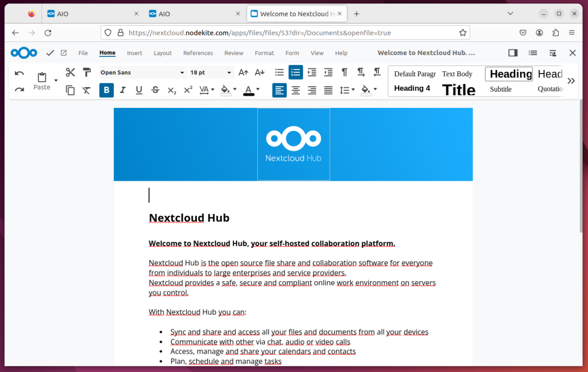Select the superscript icon
The image size is (588, 372).
click(x=188, y=89)
